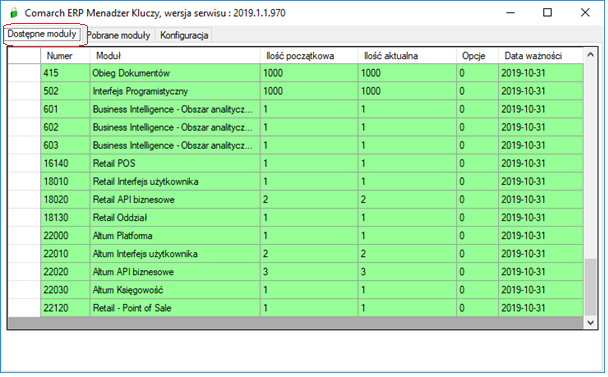
Task: Switch to the Konfiguracja tab
Action: [184, 35]
